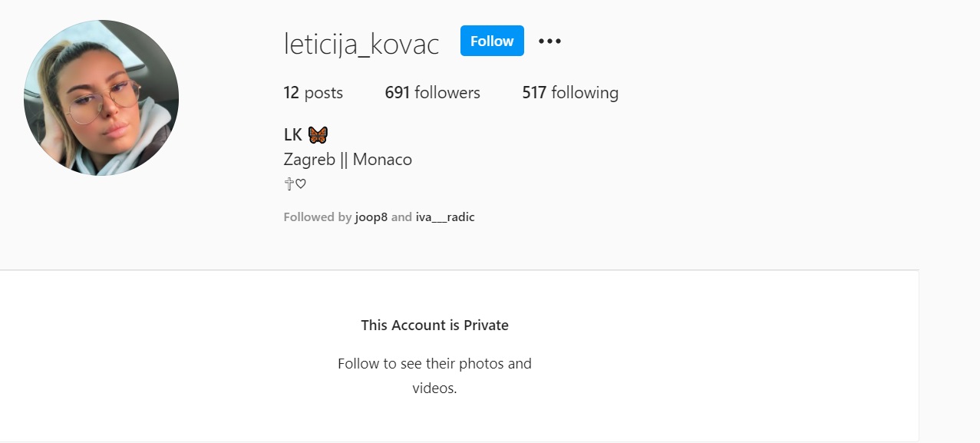Click the word 'videos.' in private notice
This screenshot has width=980, height=443.
click(434, 388)
